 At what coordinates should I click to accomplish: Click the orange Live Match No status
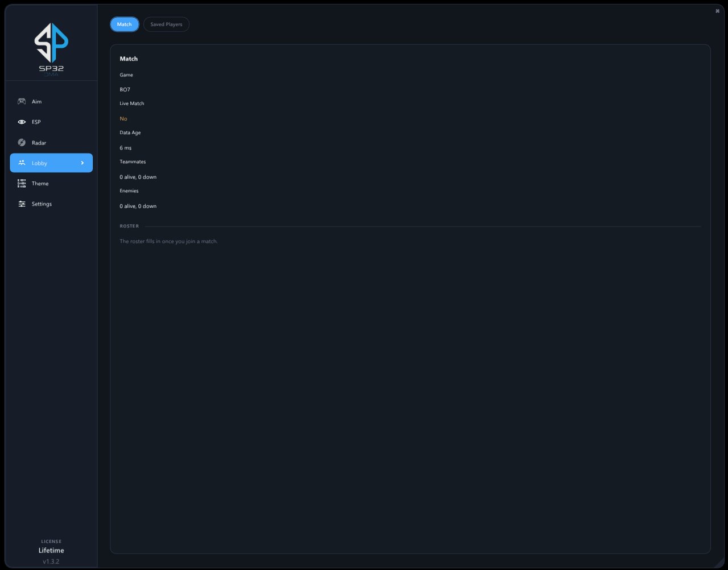coord(123,118)
